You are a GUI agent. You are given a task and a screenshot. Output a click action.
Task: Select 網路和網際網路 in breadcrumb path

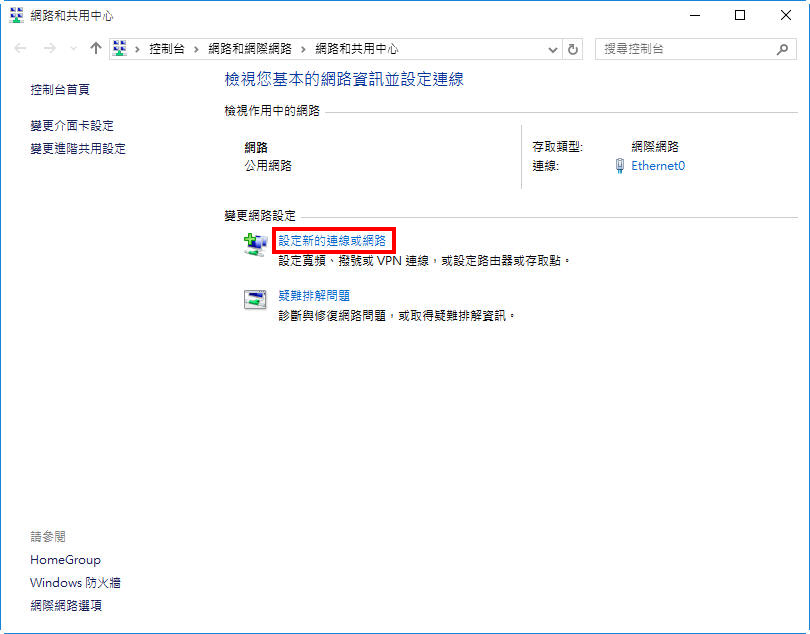(250, 49)
